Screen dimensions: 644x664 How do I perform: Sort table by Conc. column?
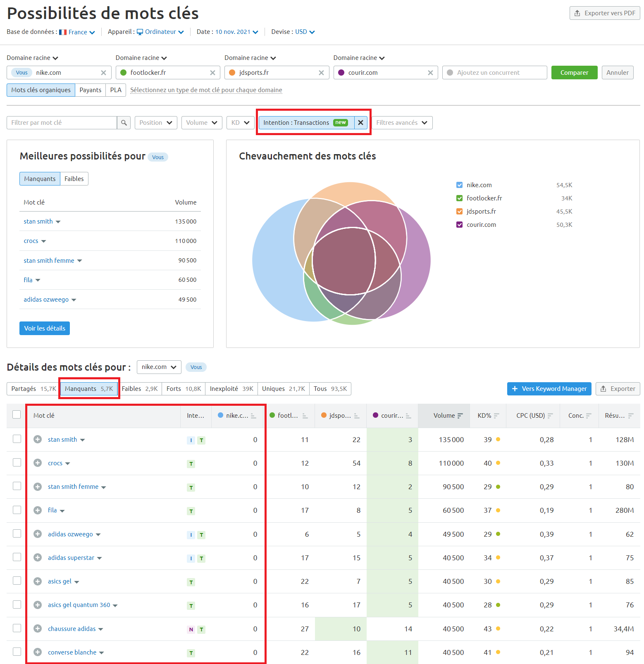580,416
